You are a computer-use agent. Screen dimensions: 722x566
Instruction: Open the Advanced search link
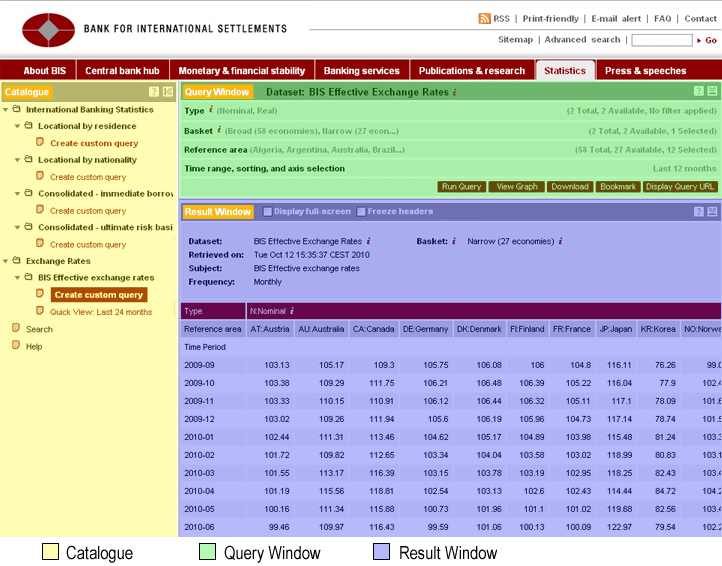(582, 40)
